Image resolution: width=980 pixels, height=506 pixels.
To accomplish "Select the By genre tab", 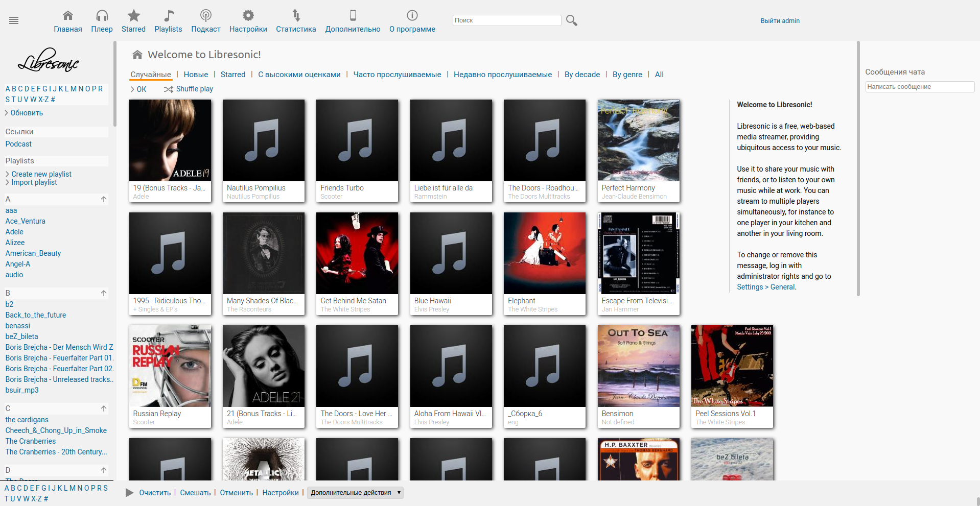I will pos(627,75).
